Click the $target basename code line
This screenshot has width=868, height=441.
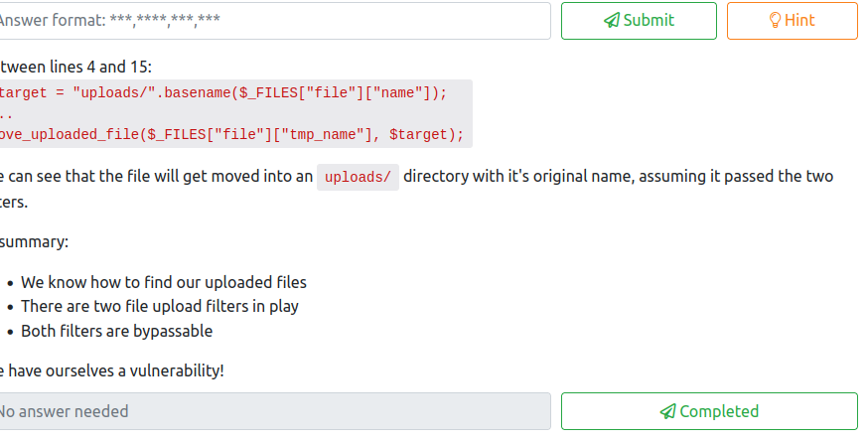pos(223,93)
